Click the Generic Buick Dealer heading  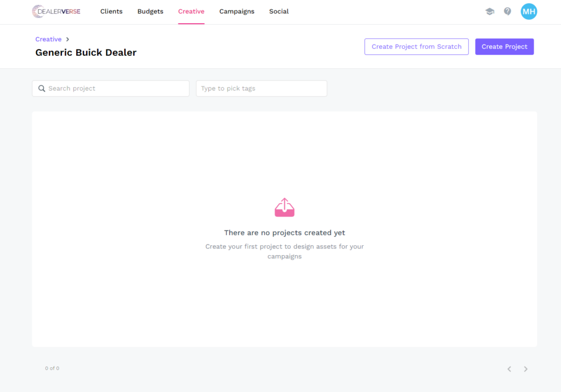[x=86, y=53]
